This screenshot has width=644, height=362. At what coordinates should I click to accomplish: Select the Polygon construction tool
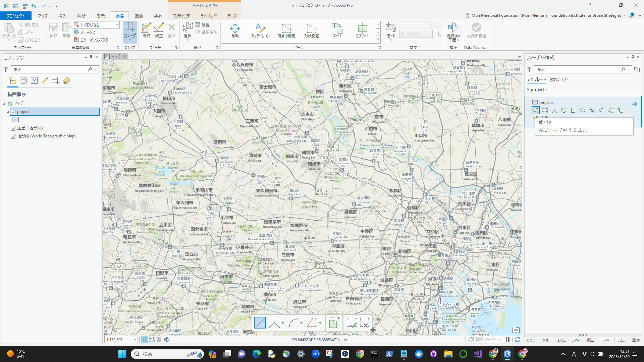pyautogui.click(x=535, y=110)
